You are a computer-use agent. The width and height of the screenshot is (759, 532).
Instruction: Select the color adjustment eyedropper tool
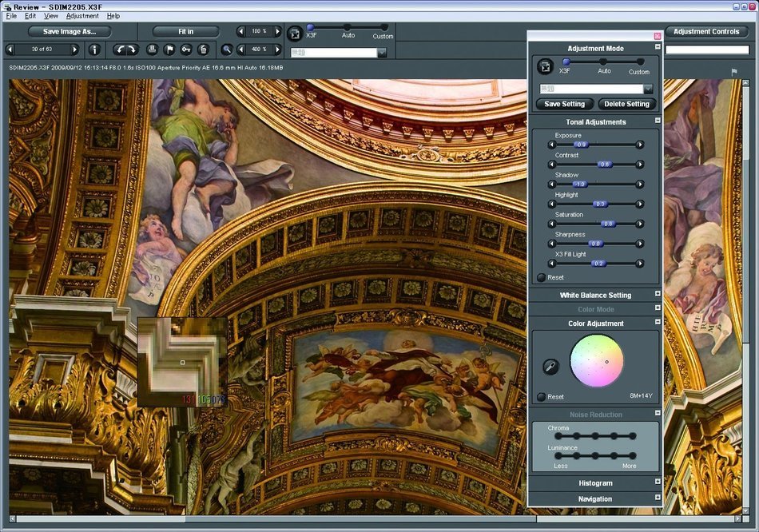(x=550, y=367)
